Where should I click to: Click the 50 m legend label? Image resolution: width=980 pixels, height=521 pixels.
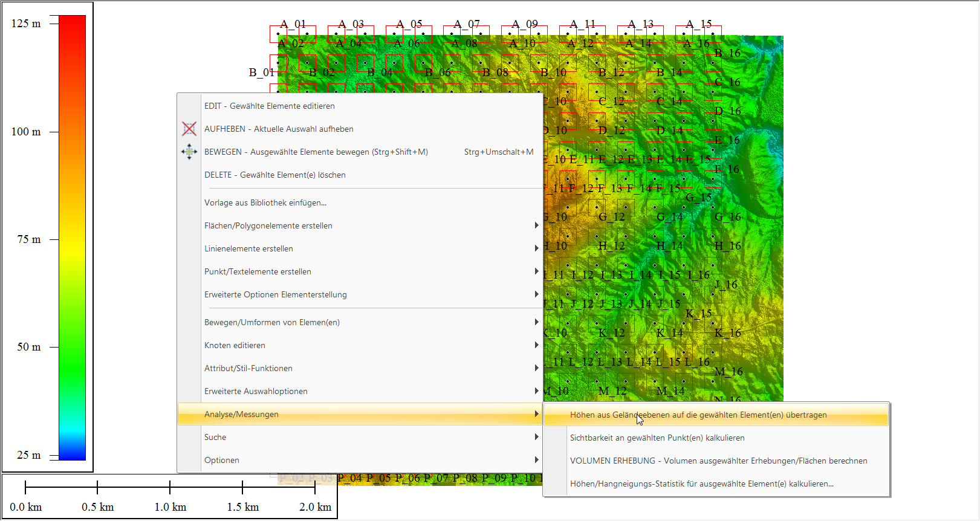pos(29,347)
